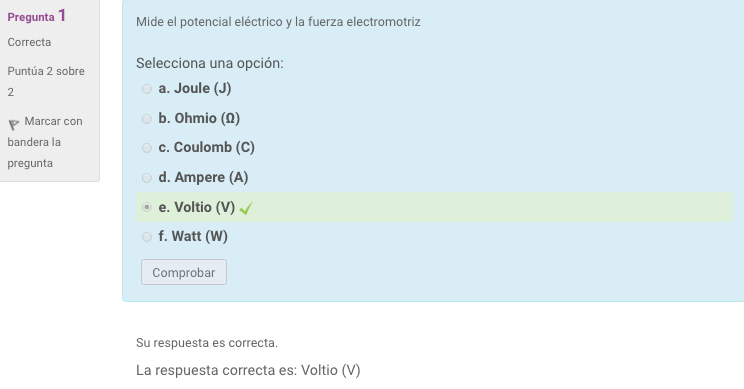Click the green checkmark next to Voltio

pos(246,208)
